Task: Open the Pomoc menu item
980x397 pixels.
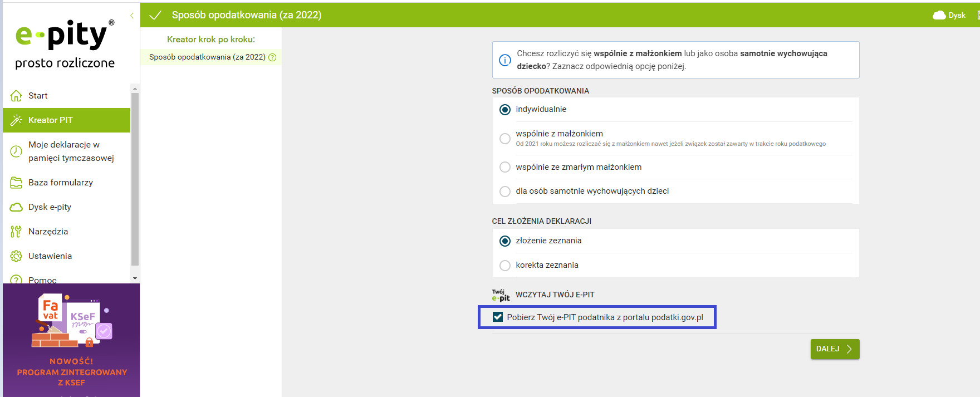Action: [42, 280]
